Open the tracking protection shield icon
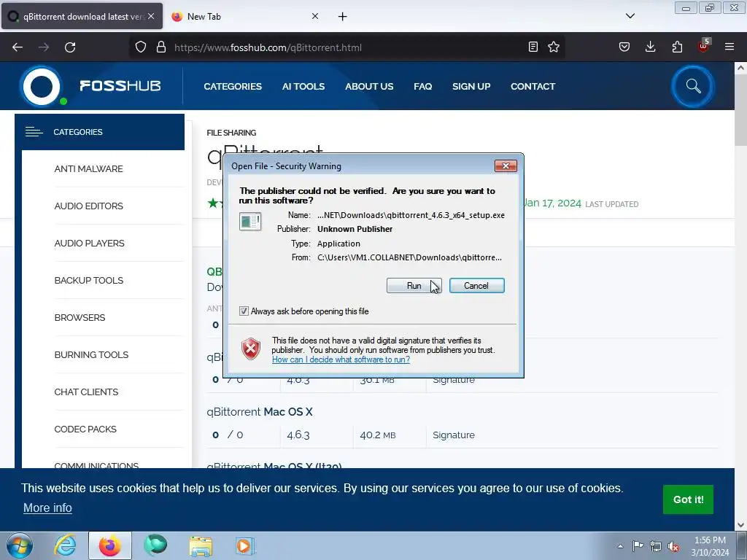 (141, 47)
